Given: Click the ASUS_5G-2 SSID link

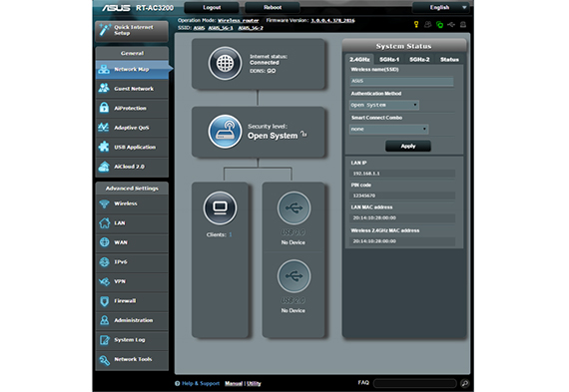Looking at the screenshot, I should tap(251, 28).
